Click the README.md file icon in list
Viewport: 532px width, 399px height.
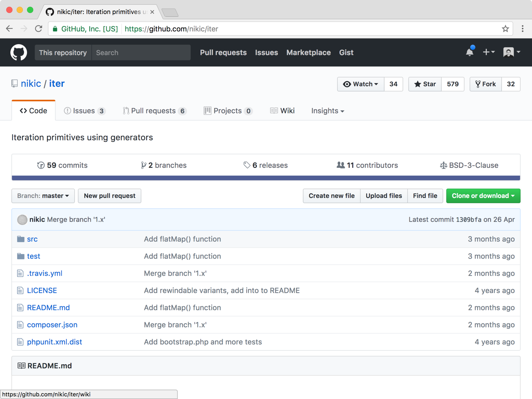[20, 308]
